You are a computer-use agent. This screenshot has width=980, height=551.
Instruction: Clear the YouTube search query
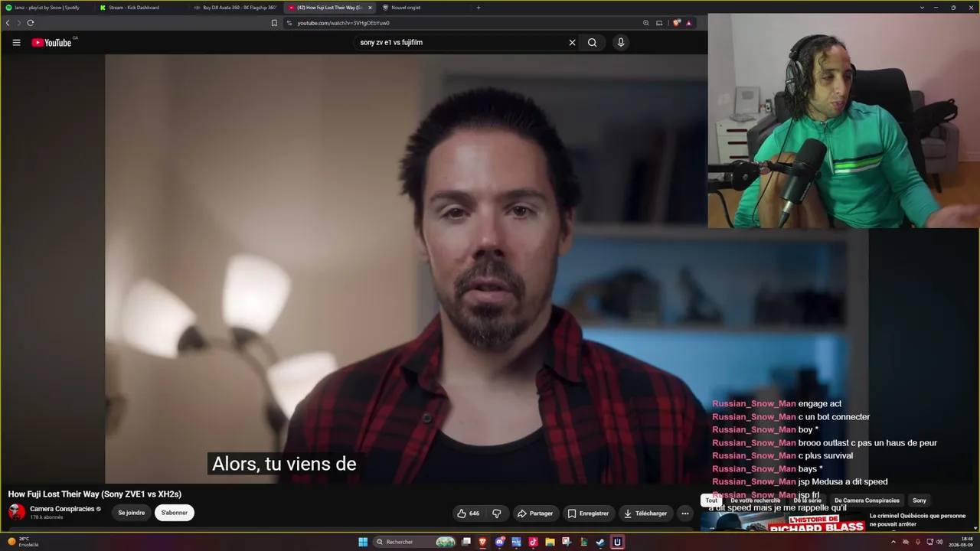click(572, 43)
